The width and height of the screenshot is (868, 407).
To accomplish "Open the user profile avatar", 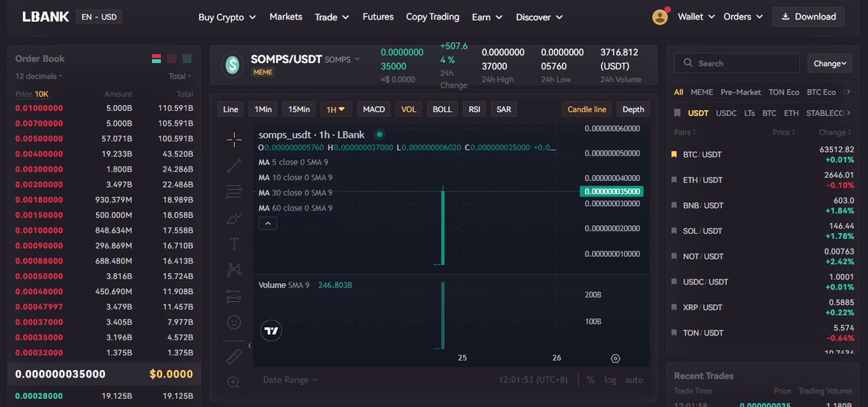I will pos(660,17).
